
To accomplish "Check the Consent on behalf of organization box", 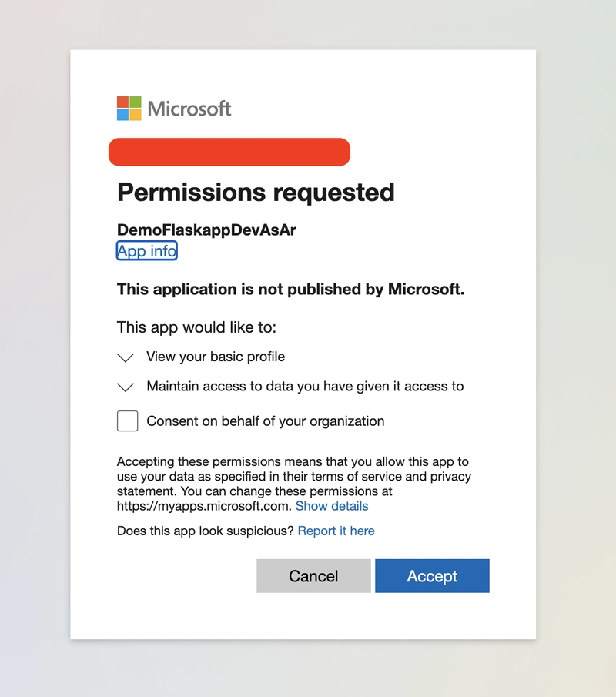I will [128, 421].
